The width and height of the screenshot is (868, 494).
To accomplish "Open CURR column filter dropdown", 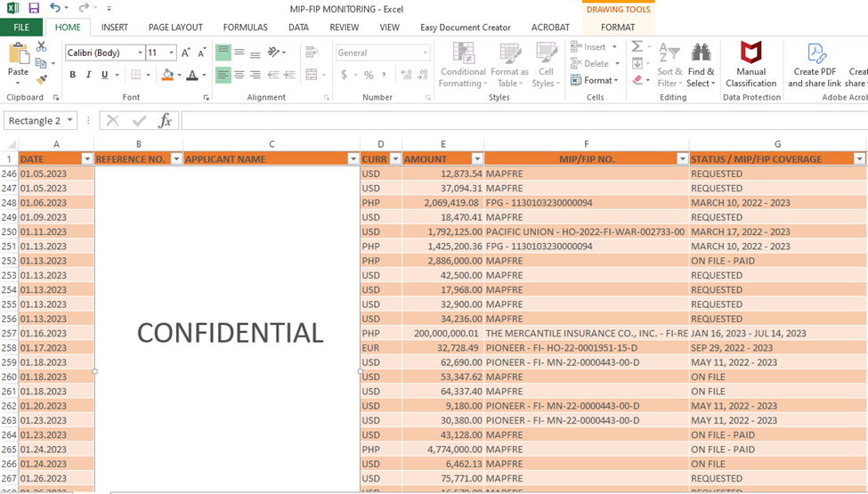I will coord(395,159).
